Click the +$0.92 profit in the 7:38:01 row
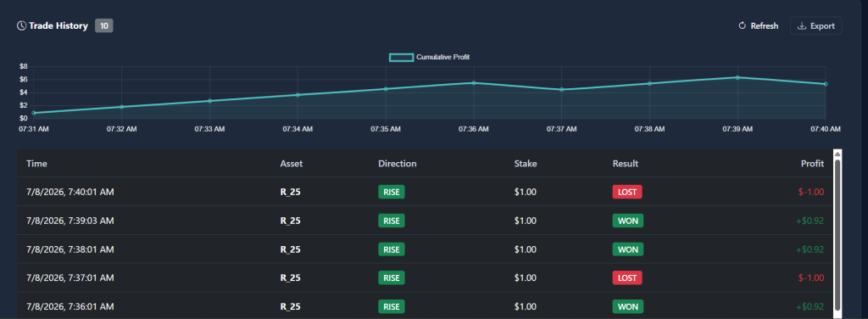 pos(810,249)
